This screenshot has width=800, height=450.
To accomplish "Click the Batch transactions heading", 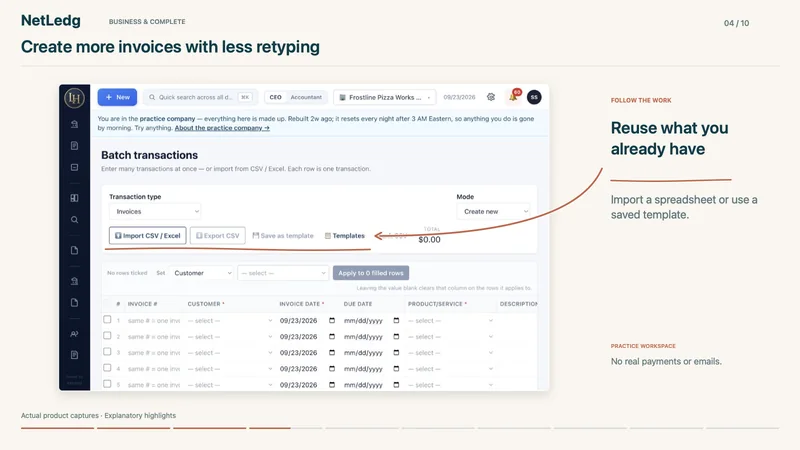I will click(x=149, y=155).
